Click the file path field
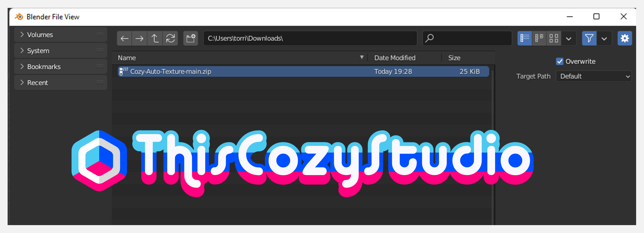The height and width of the screenshot is (233, 644). tap(310, 38)
